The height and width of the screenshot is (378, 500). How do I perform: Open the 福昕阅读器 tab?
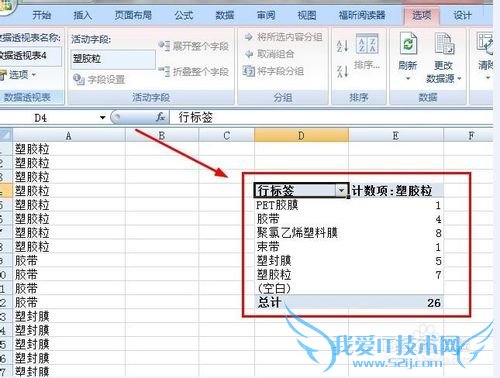362,15
